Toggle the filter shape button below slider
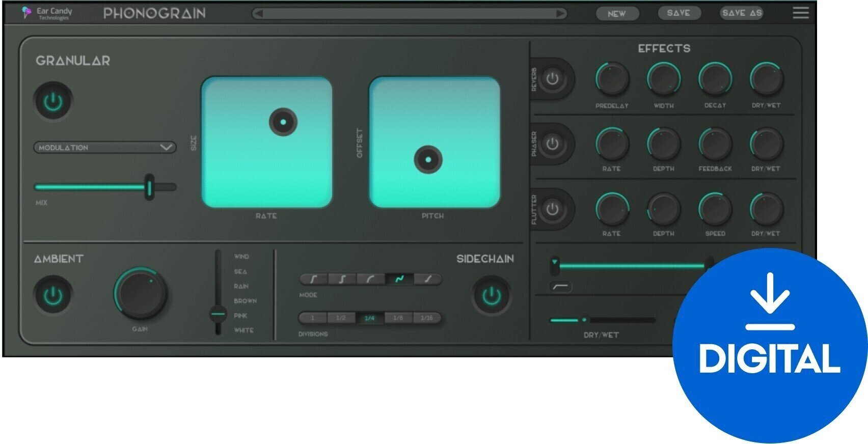This screenshot has width=868, height=444. point(561,287)
